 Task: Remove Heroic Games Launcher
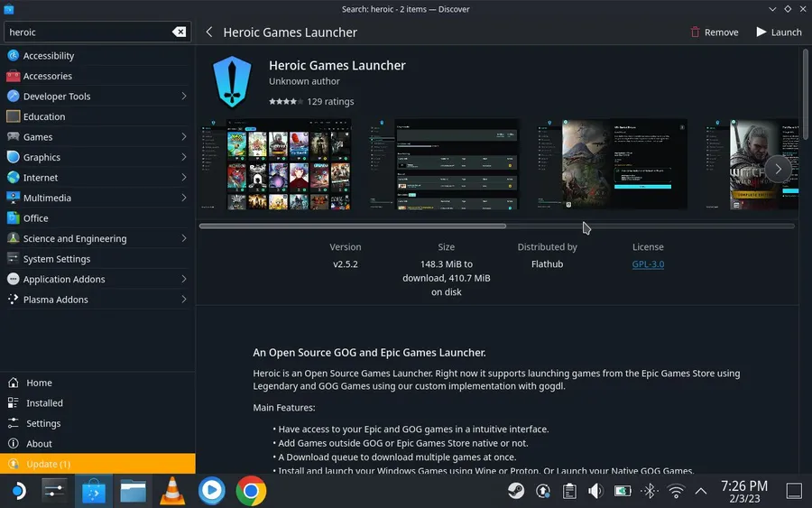click(x=715, y=32)
